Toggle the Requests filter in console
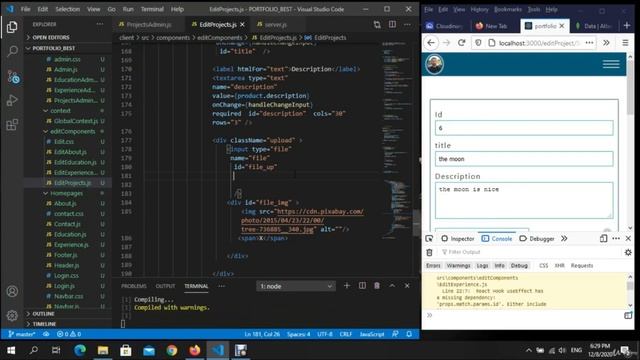Viewport: 640px width, 360px height. 582,266
